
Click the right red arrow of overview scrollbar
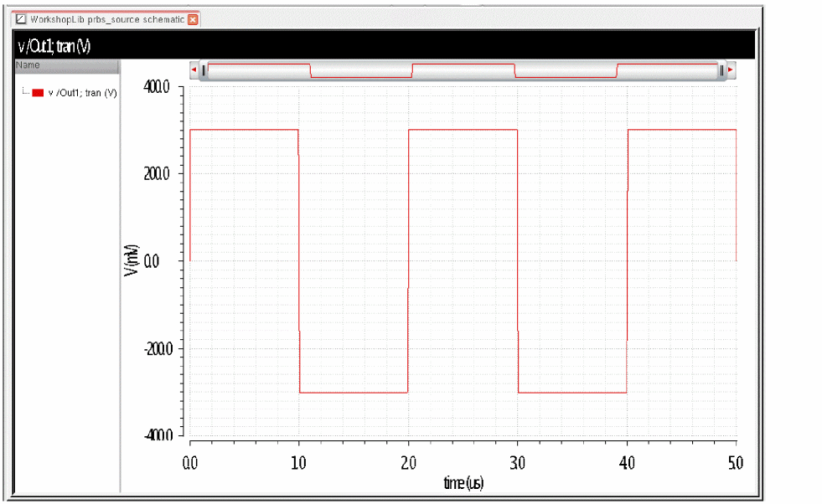pyautogui.click(x=731, y=69)
